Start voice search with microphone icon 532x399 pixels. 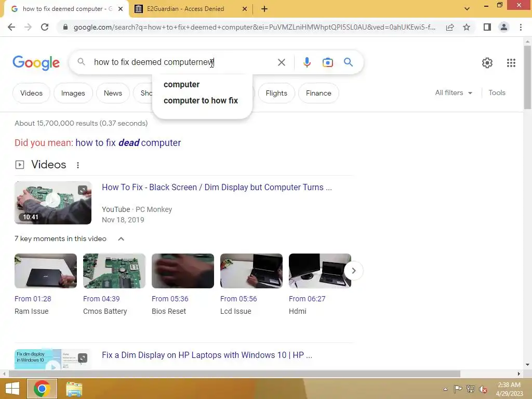pos(307,62)
